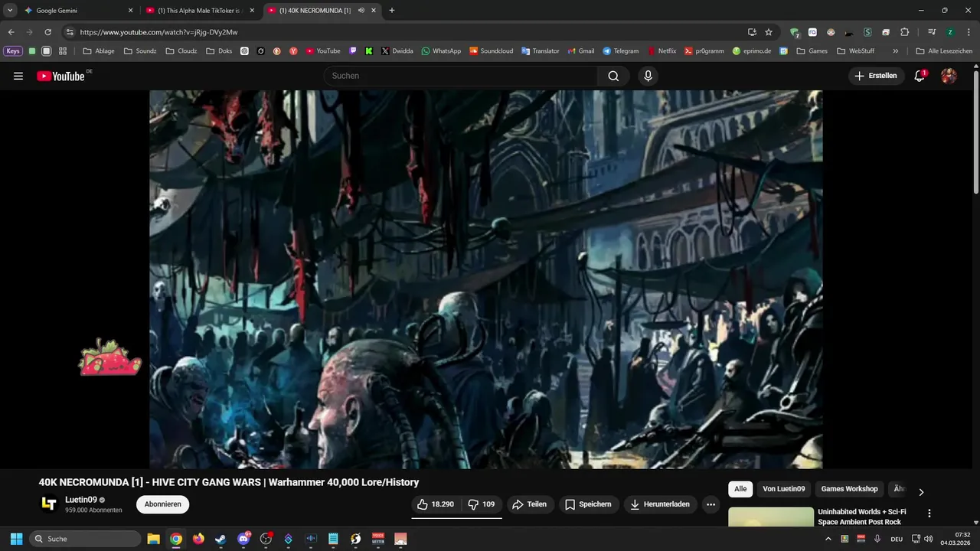Reload the page in Chrome
This screenshot has width=980, height=551.
point(47,32)
